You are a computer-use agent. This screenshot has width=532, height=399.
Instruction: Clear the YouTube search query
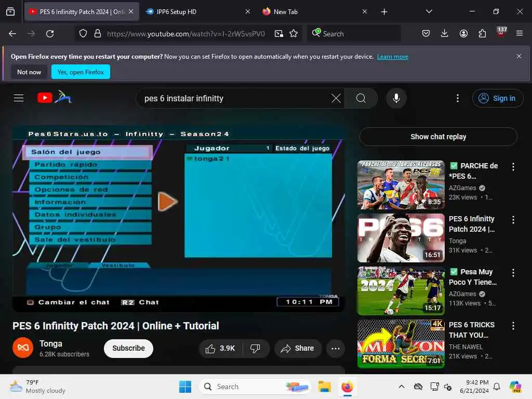[x=336, y=98]
